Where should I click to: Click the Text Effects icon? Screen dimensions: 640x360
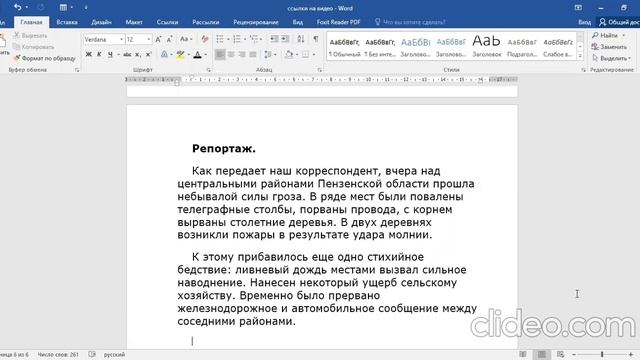click(x=164, y=54)
